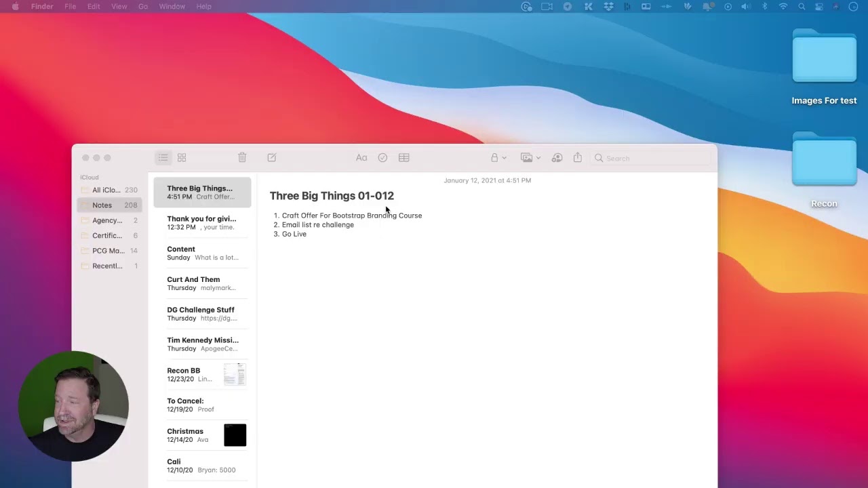Open text format options (Aa)
Image resolution: width=868 pixels, height=488 pixels.
(x=361, y=158)
